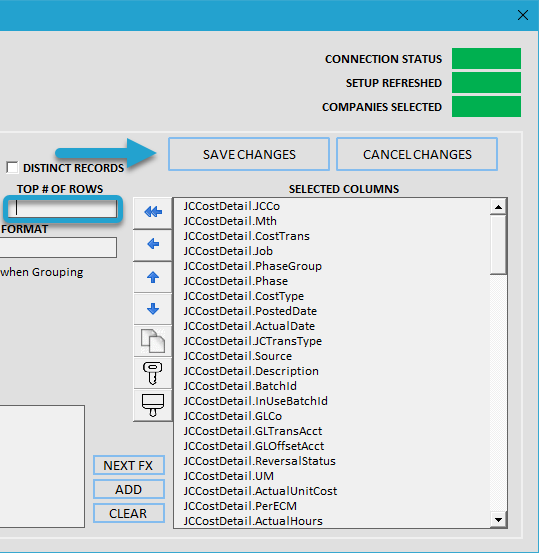Viewport: 539px width, 553px height.
Task: Click the SAVE CHANGES button
Action: coord(249,154)
